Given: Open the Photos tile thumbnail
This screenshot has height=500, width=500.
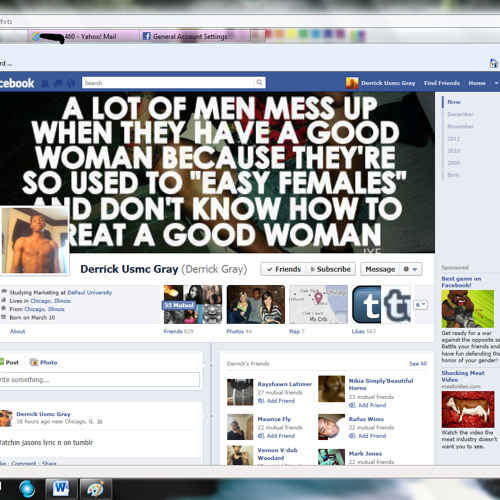Looking at the screenshot, I should (256, 304).
